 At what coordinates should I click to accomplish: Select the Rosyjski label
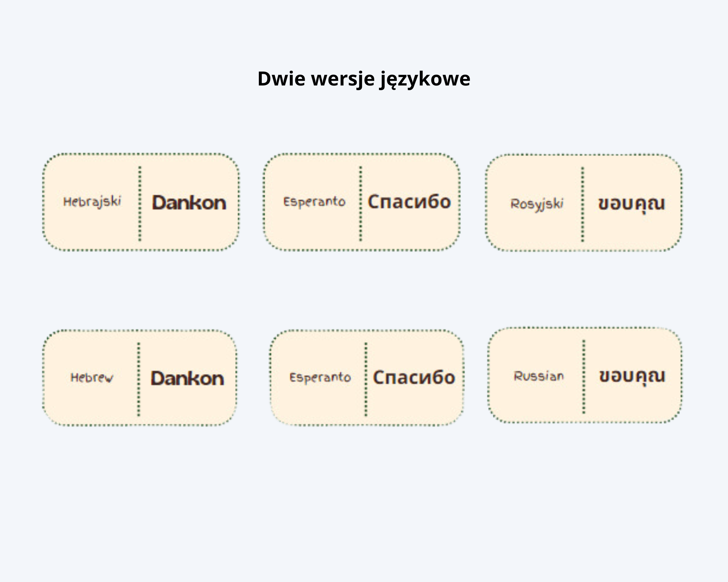(x=537, y=204)
